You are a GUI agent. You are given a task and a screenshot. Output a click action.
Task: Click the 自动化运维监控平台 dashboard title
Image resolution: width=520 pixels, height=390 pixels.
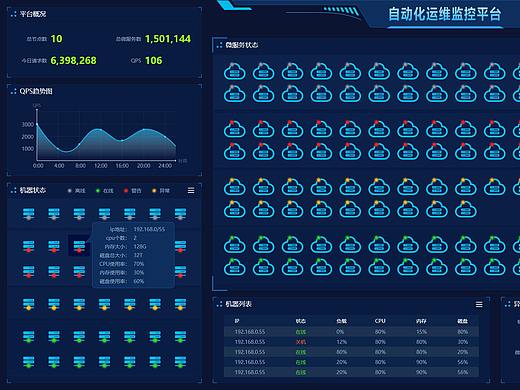click(x=445, y=14)
